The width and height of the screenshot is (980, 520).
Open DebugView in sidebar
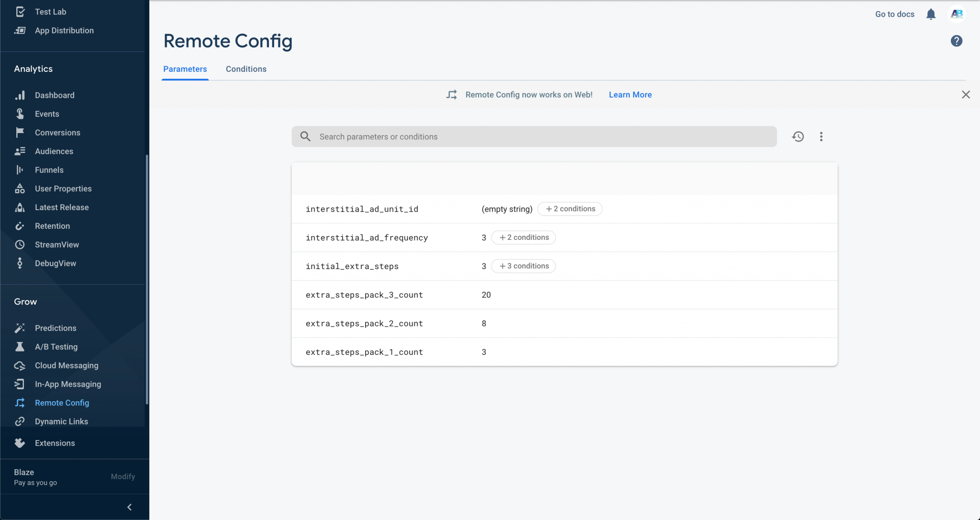pos(56,263)
